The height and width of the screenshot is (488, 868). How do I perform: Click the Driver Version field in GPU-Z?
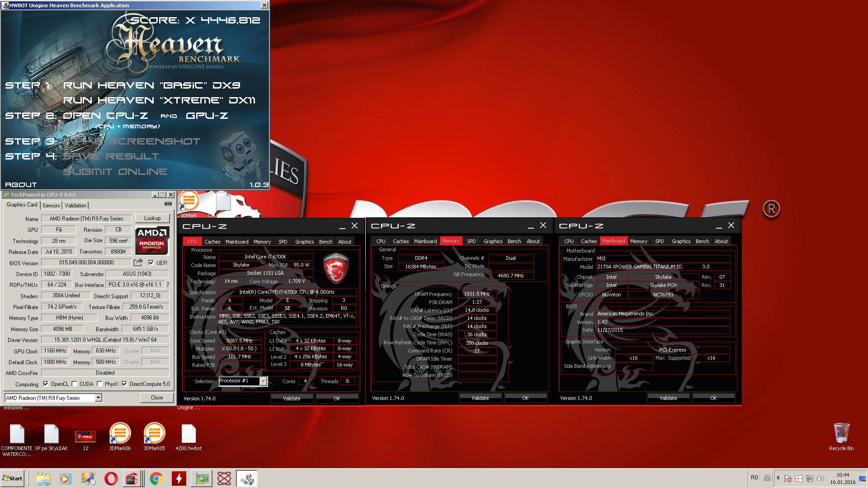pyautogui.click(x=105, y=340)
